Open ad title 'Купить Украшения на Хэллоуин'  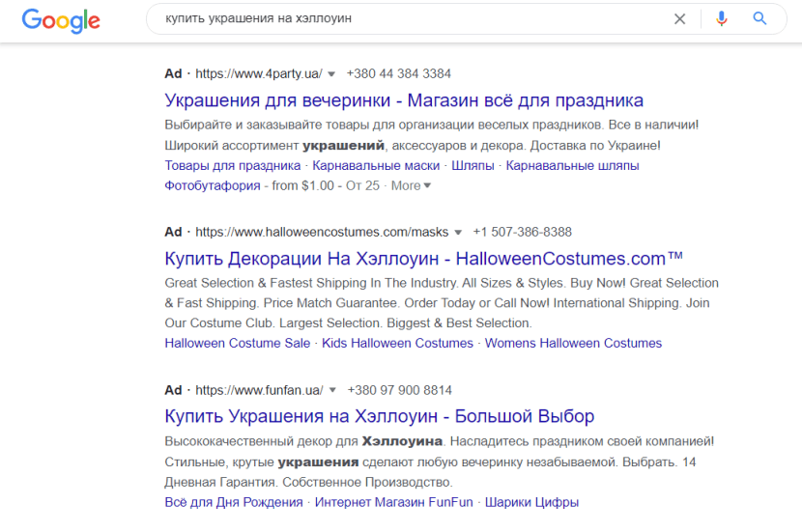click(x=379, y=416)
